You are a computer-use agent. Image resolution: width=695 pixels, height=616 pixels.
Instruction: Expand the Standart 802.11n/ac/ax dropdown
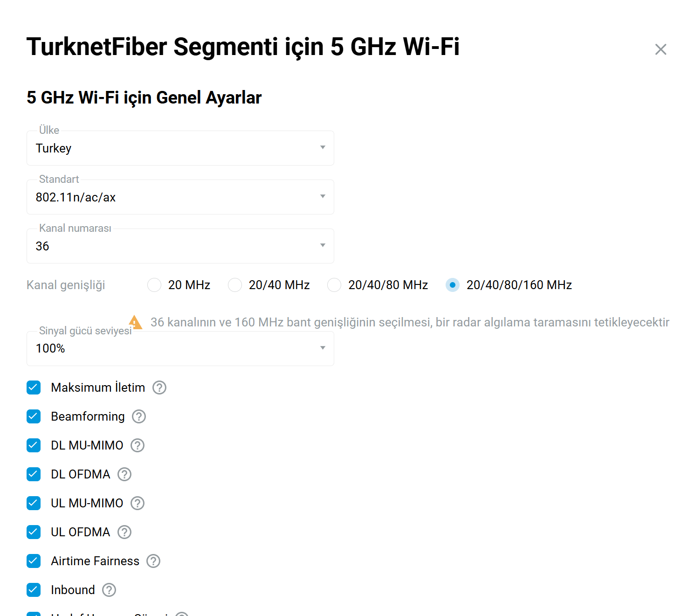click(x=180, y=197)
